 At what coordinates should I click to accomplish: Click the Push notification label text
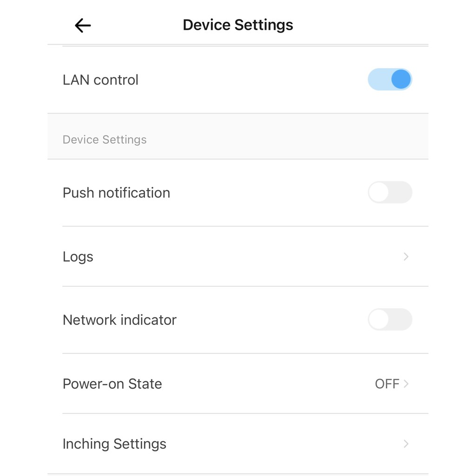click(116, 192)
